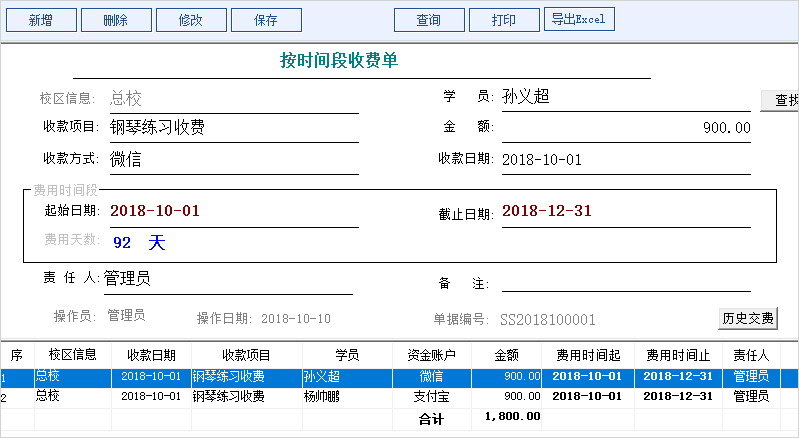Click 费用时间起 2018-10-01 in 杨帅鹏 row
The width and height of the screenshot is (799, 438).
click(588, 396)
